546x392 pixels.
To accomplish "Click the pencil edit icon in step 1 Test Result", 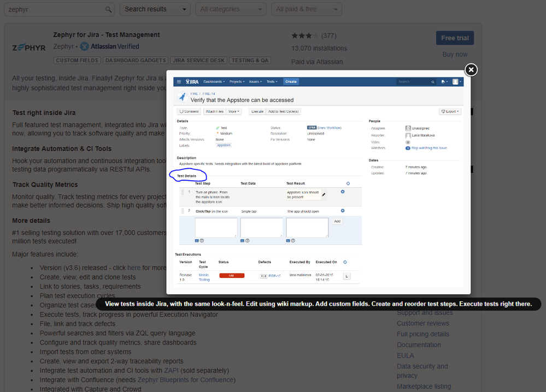I will point(324,194).
